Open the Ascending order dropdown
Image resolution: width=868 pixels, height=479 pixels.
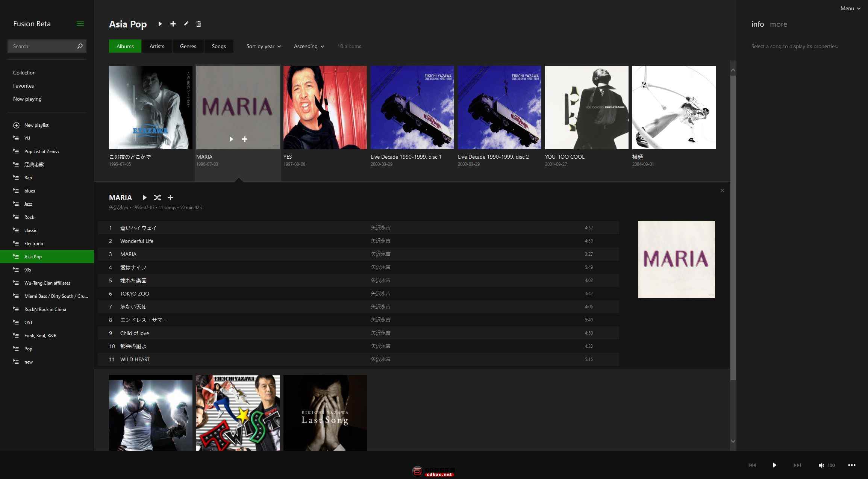(x=309, y=46)
